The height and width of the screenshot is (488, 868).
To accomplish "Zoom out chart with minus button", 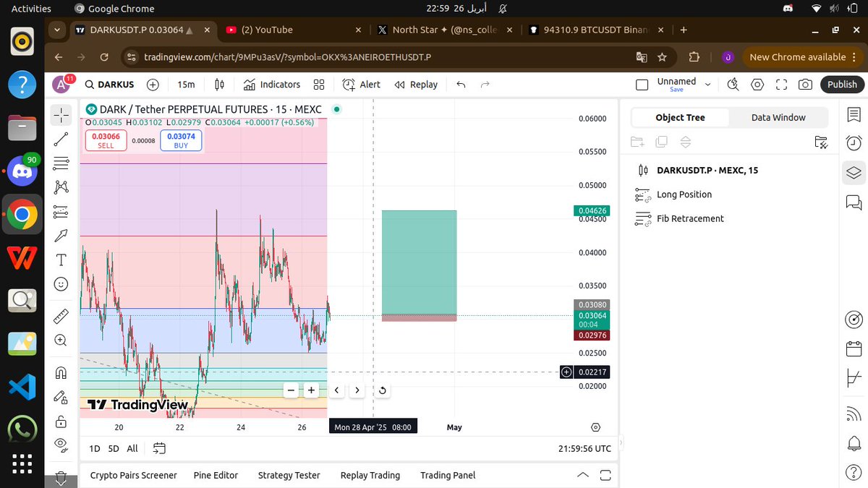I will 291,390.
